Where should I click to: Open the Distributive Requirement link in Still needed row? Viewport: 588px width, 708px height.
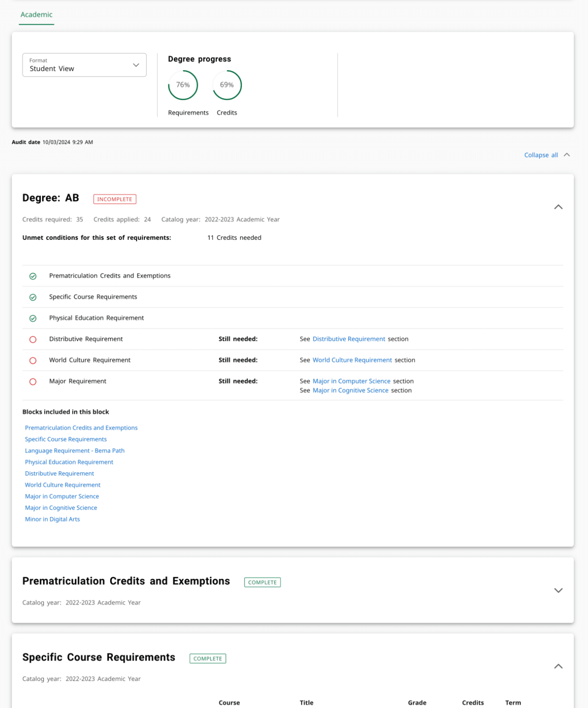(x=349, y=339)
